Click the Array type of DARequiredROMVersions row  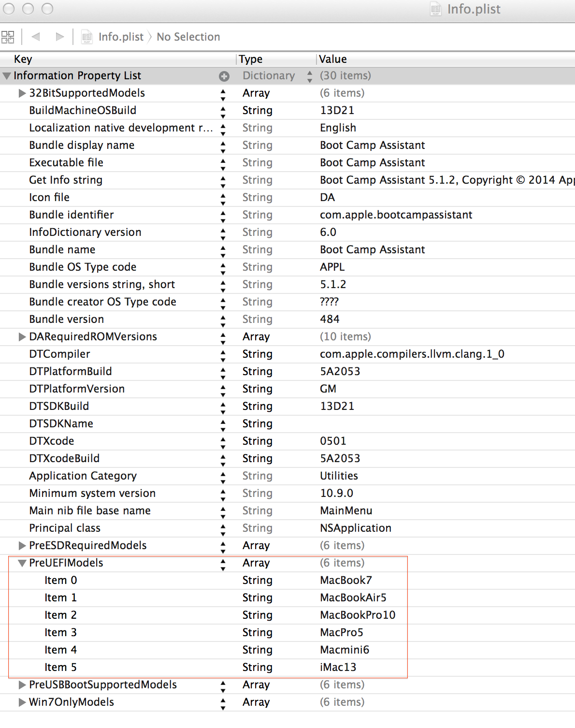pyautogui.click(x=256, y=337)
